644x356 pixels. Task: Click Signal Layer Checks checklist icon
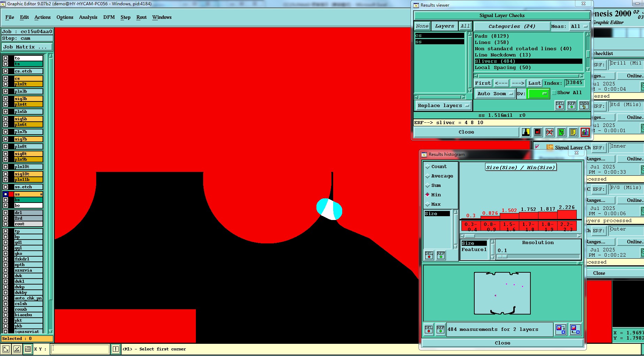550,147
